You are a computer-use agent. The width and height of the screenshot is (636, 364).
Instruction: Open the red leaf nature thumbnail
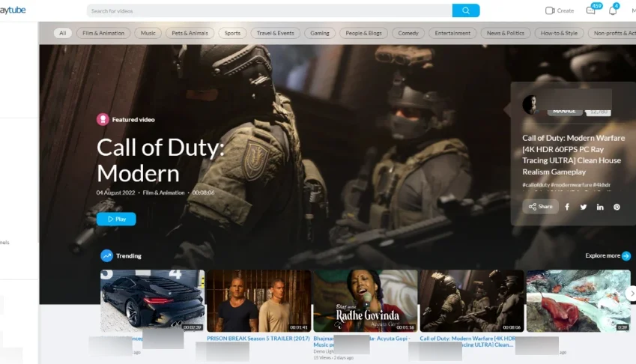[578, 301]
